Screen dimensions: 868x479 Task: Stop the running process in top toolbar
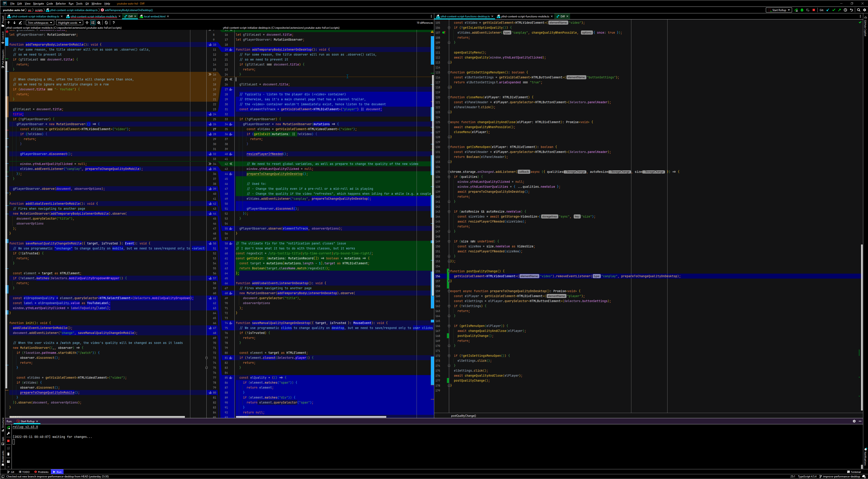pyautogui.click(x=814, y=10)
